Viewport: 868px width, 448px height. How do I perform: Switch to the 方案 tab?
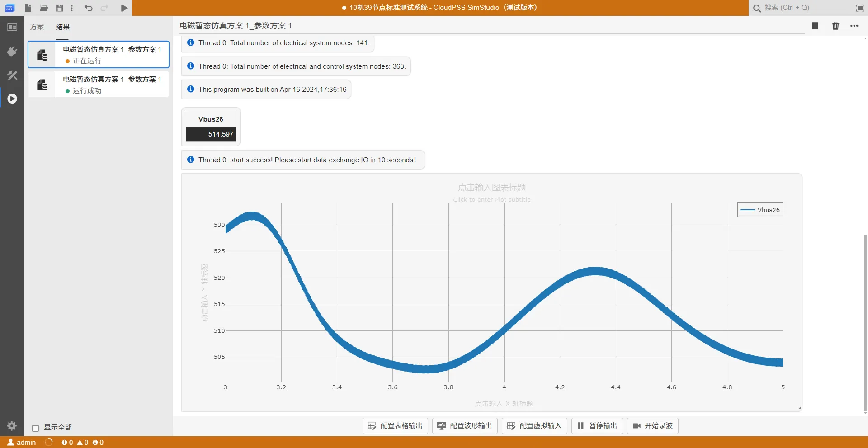coord(37,27)
